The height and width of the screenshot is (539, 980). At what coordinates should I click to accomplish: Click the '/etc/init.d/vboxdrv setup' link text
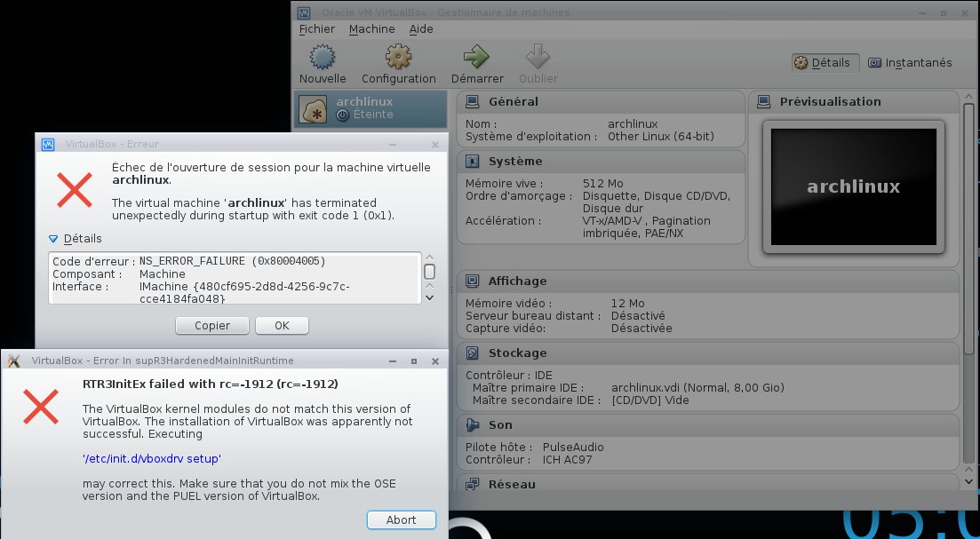point(152,458)
